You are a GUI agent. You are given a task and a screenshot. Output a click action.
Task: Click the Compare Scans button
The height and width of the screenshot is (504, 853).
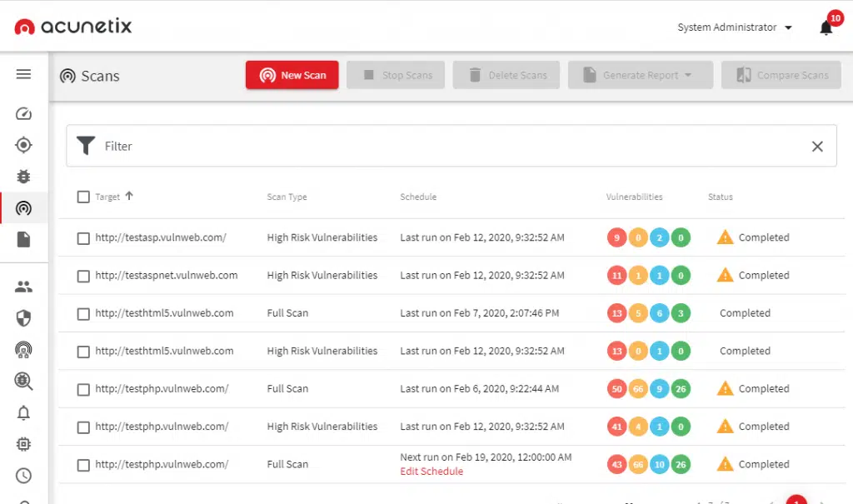(781, 75)
